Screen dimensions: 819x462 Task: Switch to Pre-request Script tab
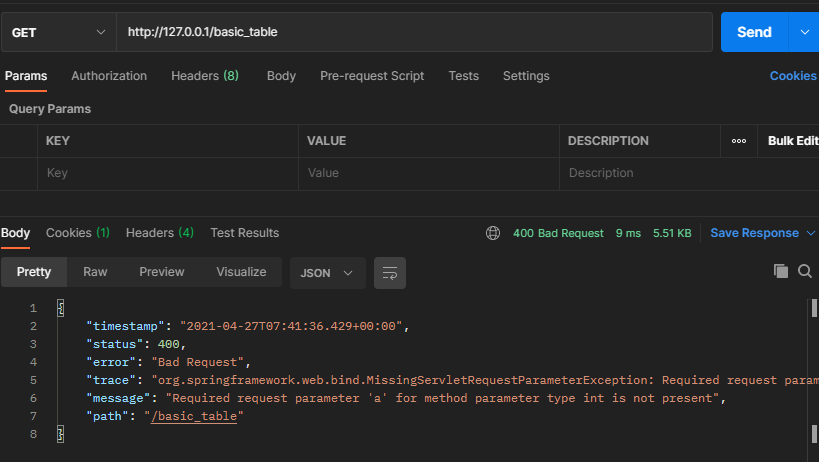coord(372,76)
